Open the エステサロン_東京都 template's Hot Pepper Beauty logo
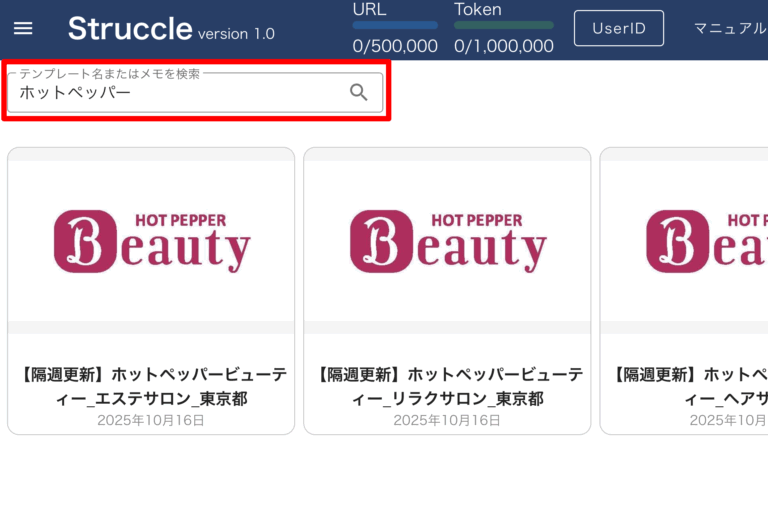Image resolution: width=768 pixels, height=529 pixels. point(151,242)
